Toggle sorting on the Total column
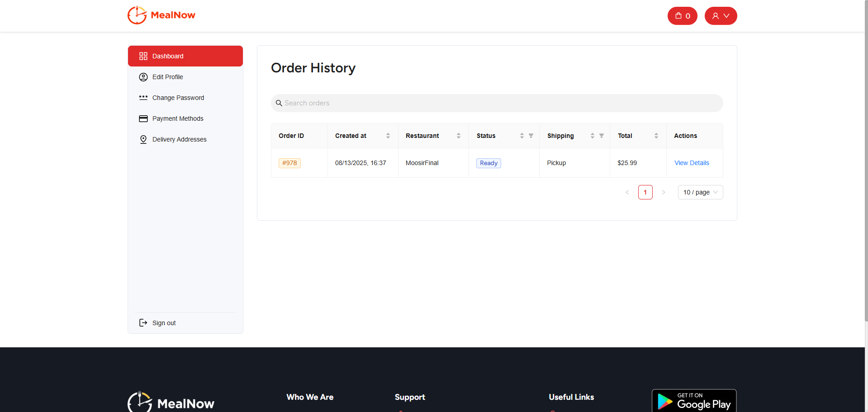The width and height of the screenshot is (868, 412). (657, 135)
